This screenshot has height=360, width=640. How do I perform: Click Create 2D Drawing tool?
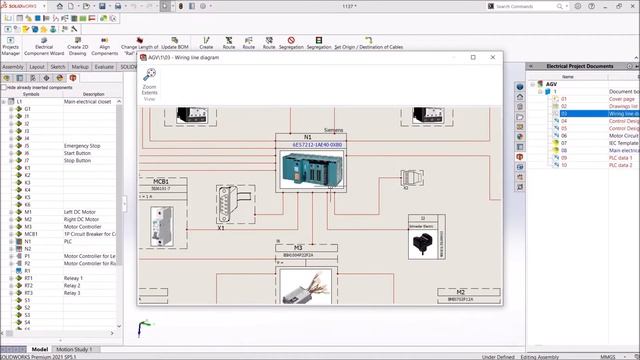(x=78, y=46)
